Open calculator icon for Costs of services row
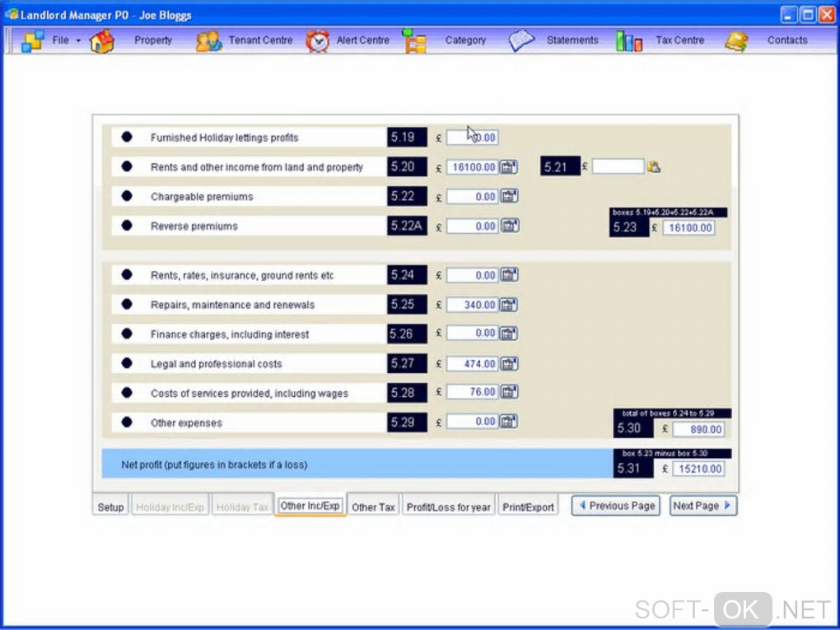The image size is (840, 630). (509, 392)
